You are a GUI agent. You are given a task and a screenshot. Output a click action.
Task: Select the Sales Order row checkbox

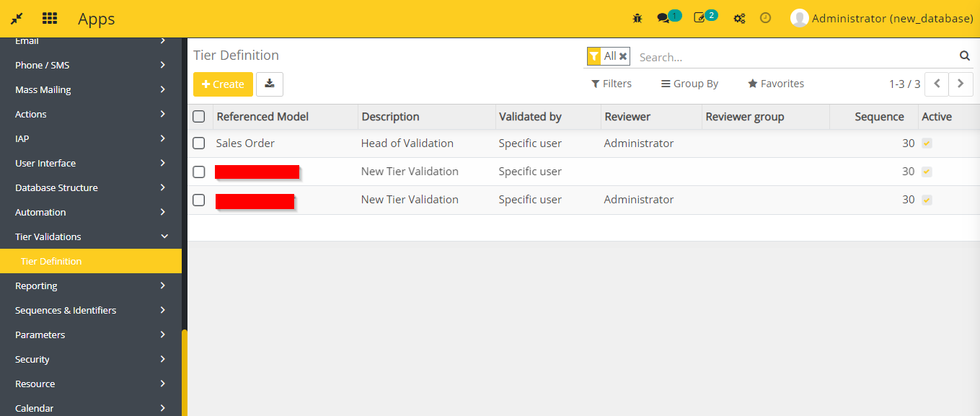click(199, 143)
